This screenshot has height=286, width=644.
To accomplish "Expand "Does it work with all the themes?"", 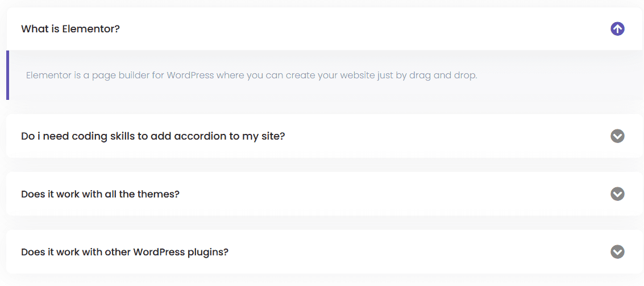I will point(100,194).
